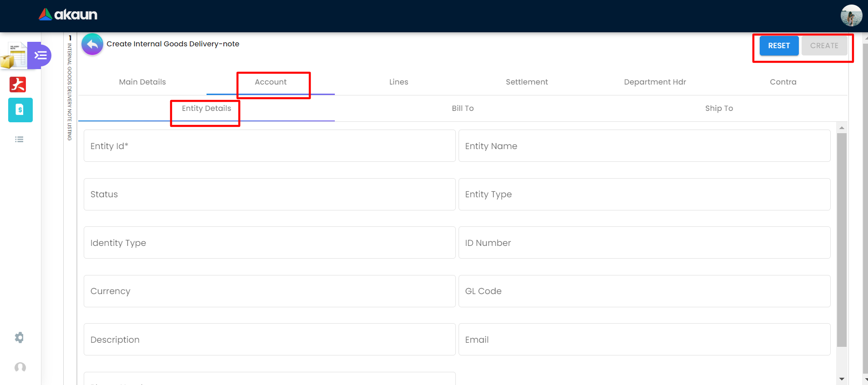Viewport: 868px width, 385px height.
Task: Focus the Currency field
Action: [x=269, y=291]
